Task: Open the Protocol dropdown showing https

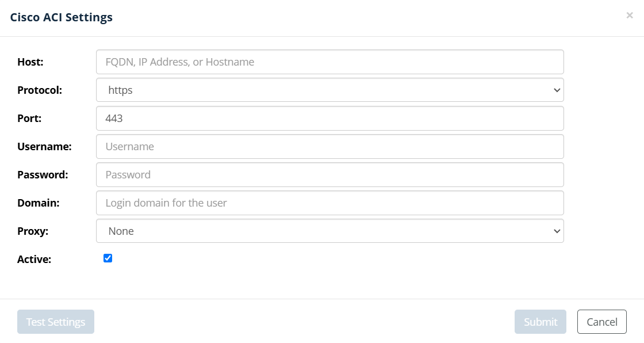Action: click(x=329, y=90)
